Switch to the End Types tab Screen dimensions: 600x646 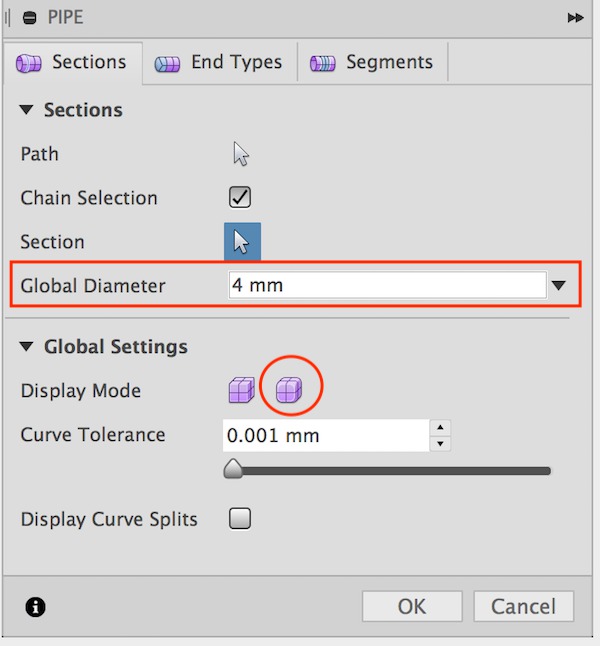(x=219, y=63)
